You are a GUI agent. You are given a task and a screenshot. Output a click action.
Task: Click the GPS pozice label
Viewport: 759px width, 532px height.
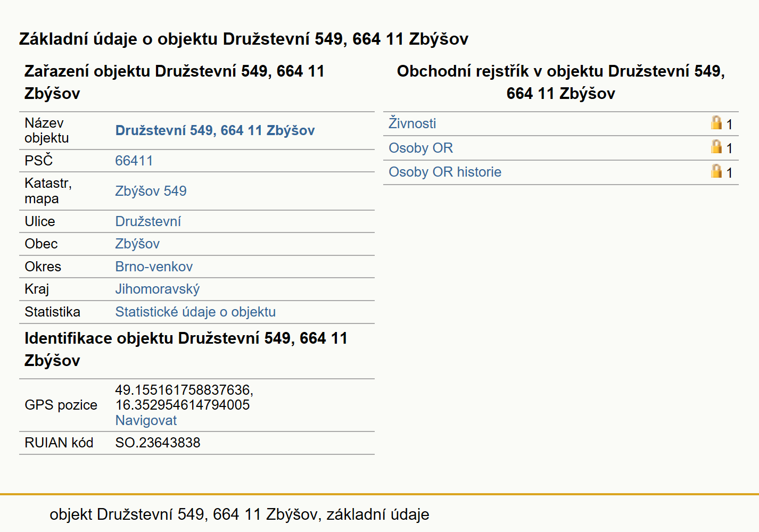(x=61, y=405)
